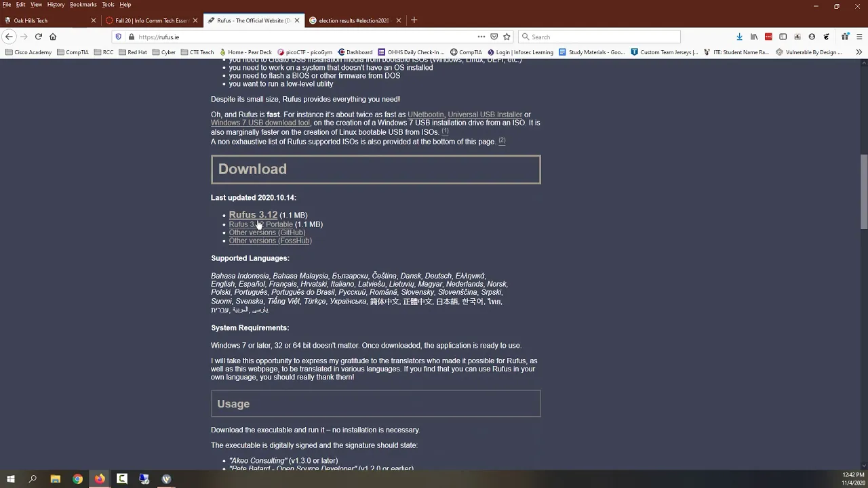
Task: Open Login Infosec Learning bookmark
Action: pyautogui.click(x=520, y=52)
